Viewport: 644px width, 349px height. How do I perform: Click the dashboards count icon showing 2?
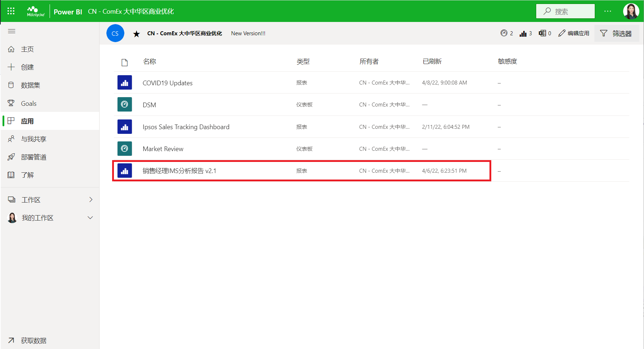507,33
